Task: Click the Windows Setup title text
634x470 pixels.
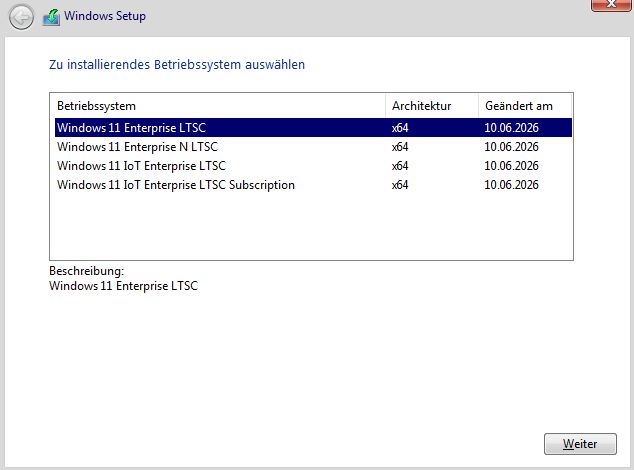Action: (x=105, y=16)
